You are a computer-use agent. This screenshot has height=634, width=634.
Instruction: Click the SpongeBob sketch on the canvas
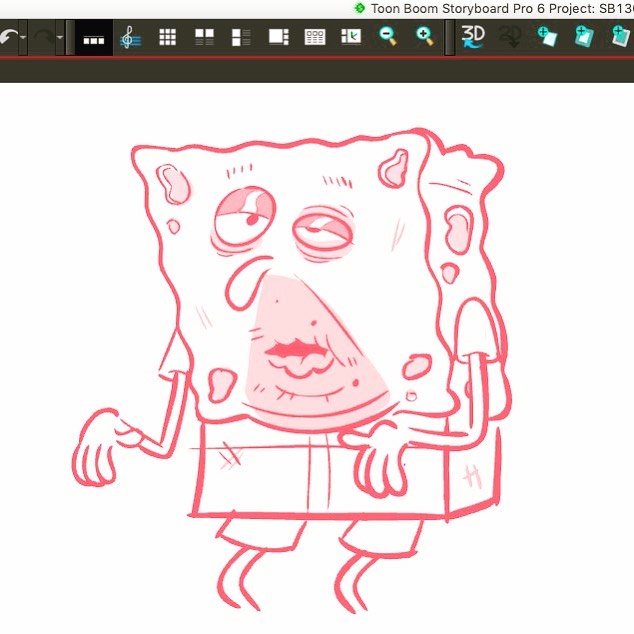coord(292,370)
